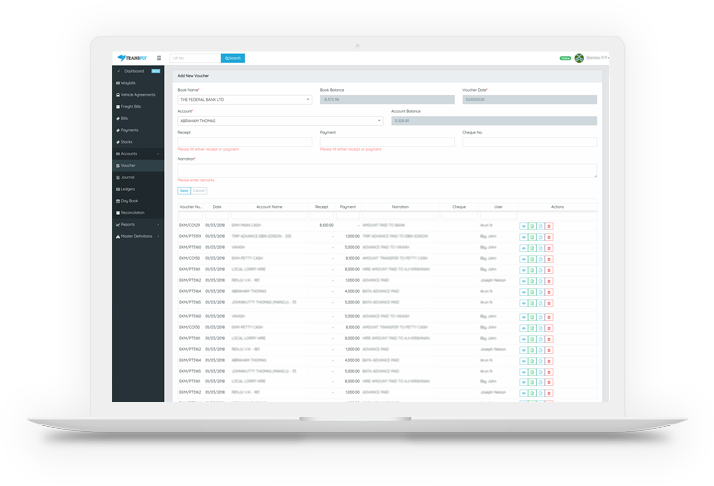The image size is (714, 486).
Task: Save the new voucher
Action: pos(184,191)
